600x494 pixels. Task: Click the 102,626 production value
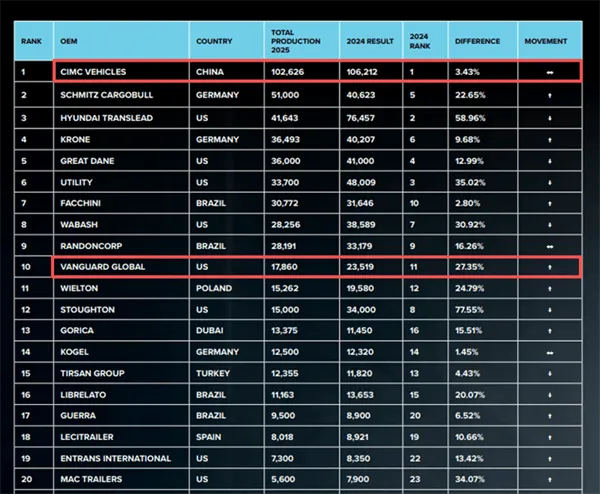click(288, 72)
